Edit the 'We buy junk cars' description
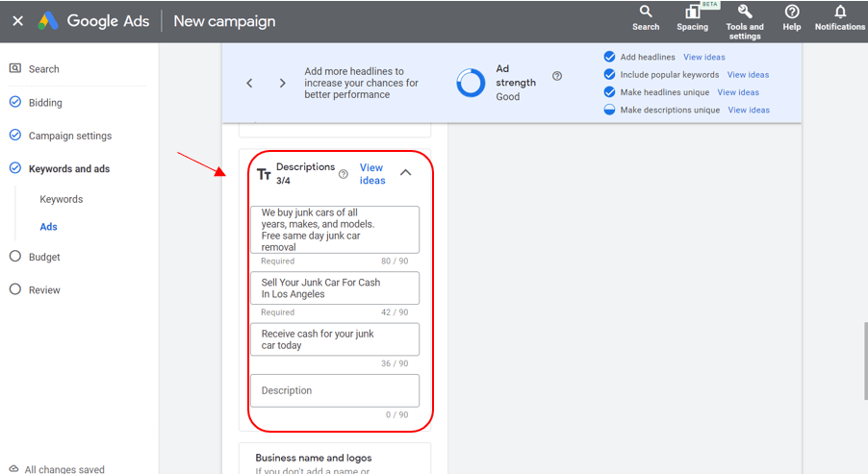The width and height of the screenshot is (868, 474). pyautogui.click(x=335, y=230)
